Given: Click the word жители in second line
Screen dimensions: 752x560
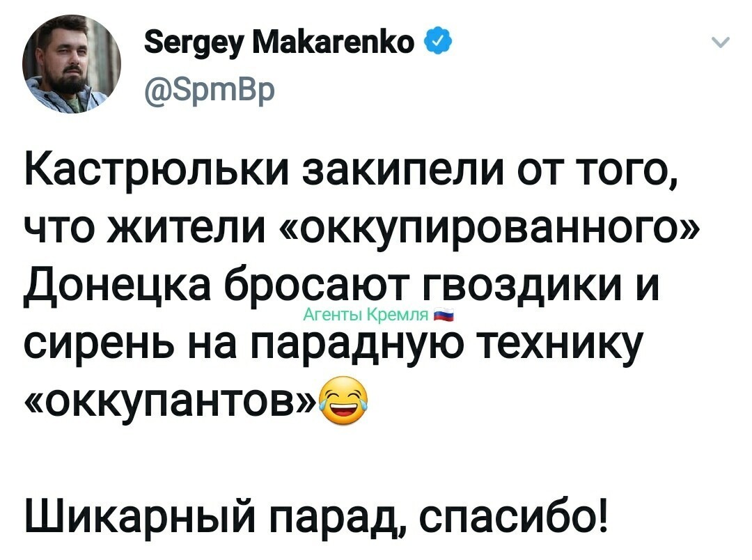Looking at the screenshot, I should click(189, 229).
